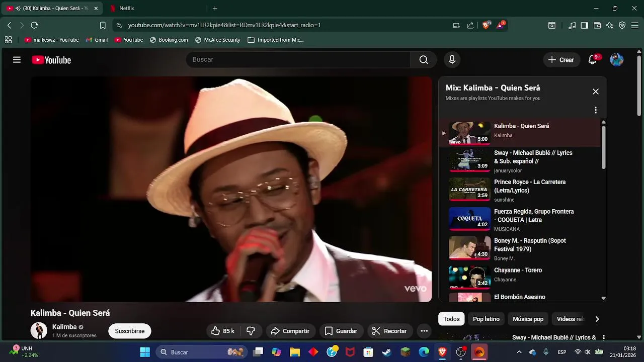Screen dimensions: 644x362
Task: Open Brave VPN shield icon
Action: point(622,25)
